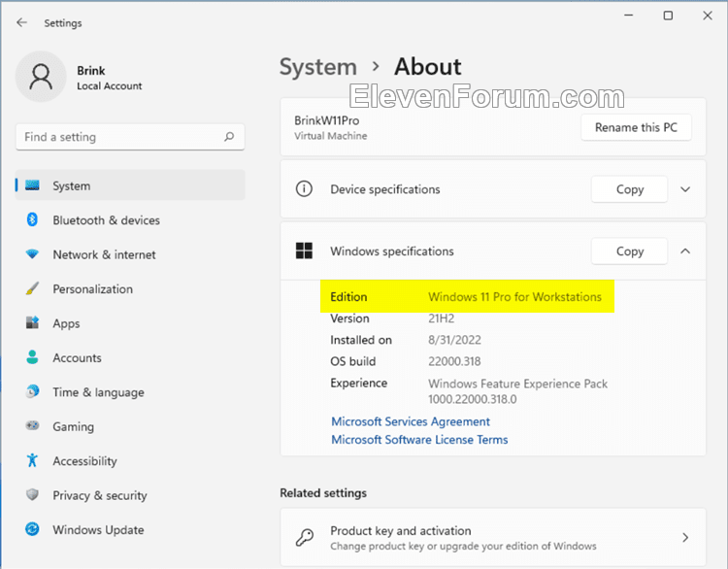Screen dimensions: 728x569
Task: Click the Bluetooth icon in sidebar
Action: (x=32, y=219)
